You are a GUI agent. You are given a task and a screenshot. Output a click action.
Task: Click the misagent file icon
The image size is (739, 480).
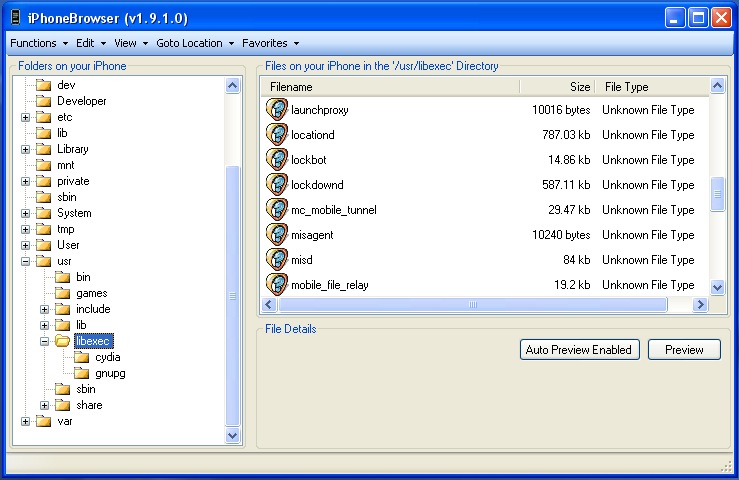(x=277, y=235)
